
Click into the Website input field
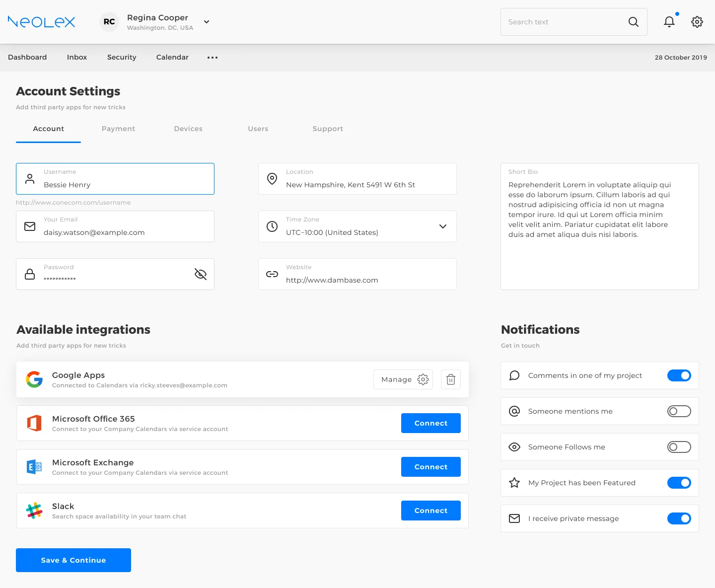357,280
